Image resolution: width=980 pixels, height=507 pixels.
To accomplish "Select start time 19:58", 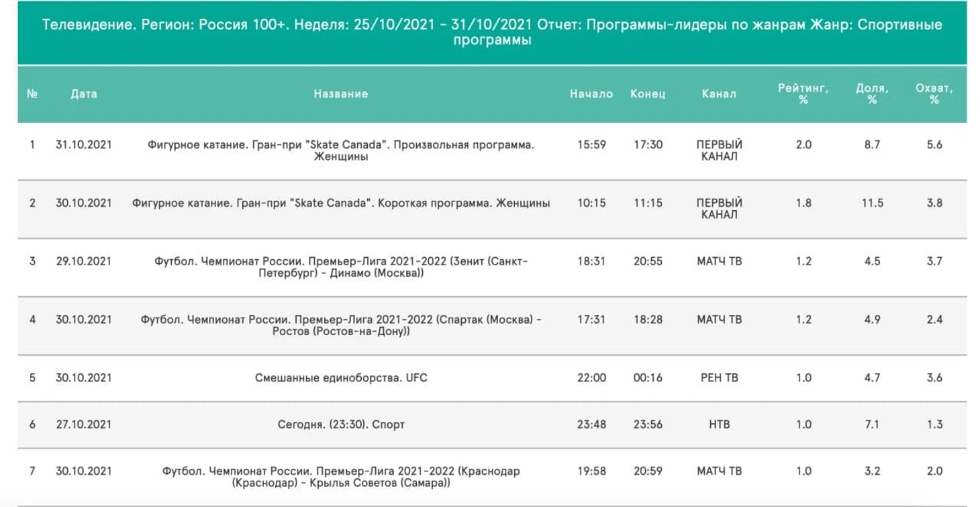I will [591, 471].
